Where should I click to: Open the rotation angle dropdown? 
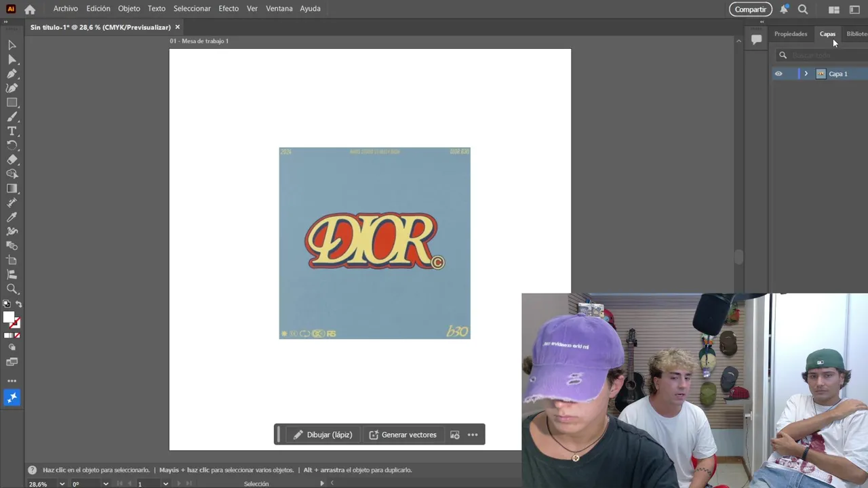point(106,484)
